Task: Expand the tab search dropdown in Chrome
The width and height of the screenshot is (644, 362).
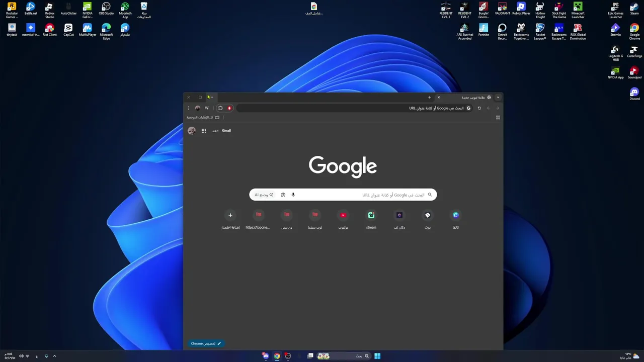Action: (498, 98)
